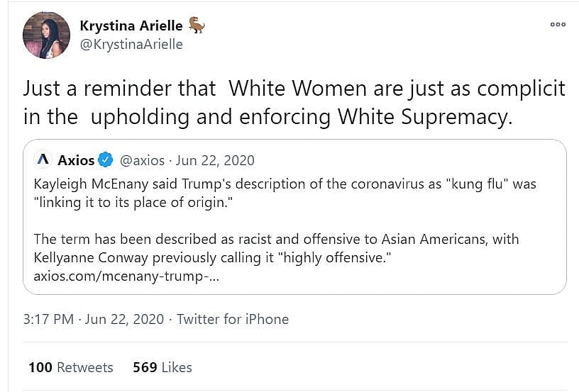Click the Axios logo icon
The height and width of the screenshot is (392, 579).
coord(43,159)
